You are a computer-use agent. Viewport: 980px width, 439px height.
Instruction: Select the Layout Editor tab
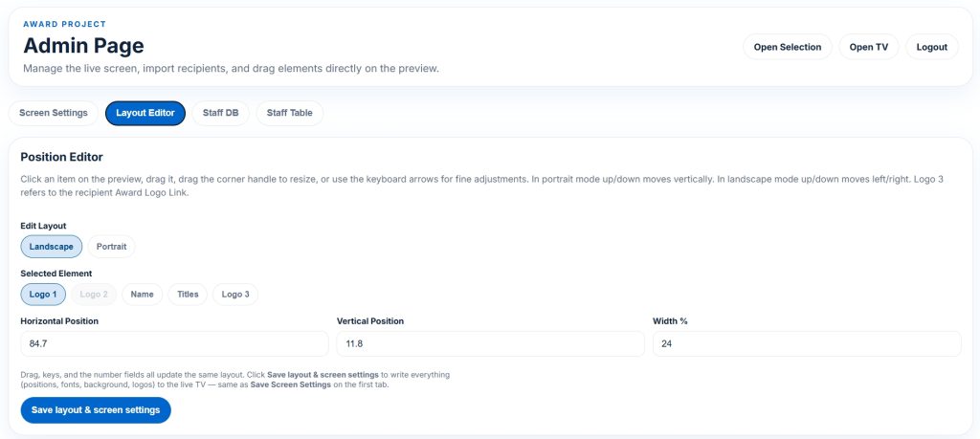pyautogui.click(x=145, y=113)
